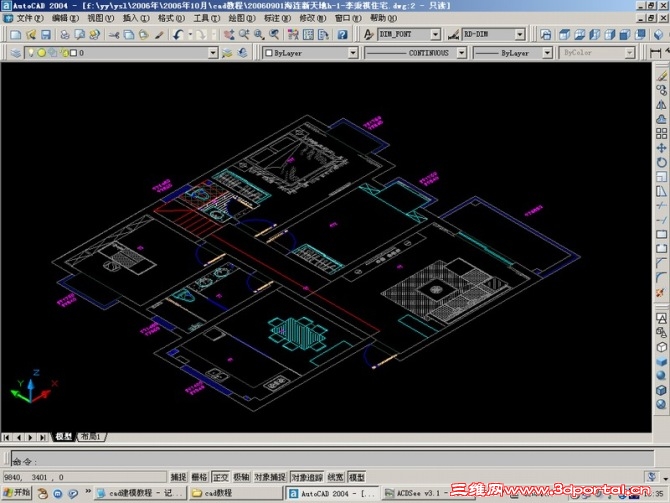Click the coordinate display 9840, 3401, 0
The image size is (670, 503).
click(x=85, y=477)
